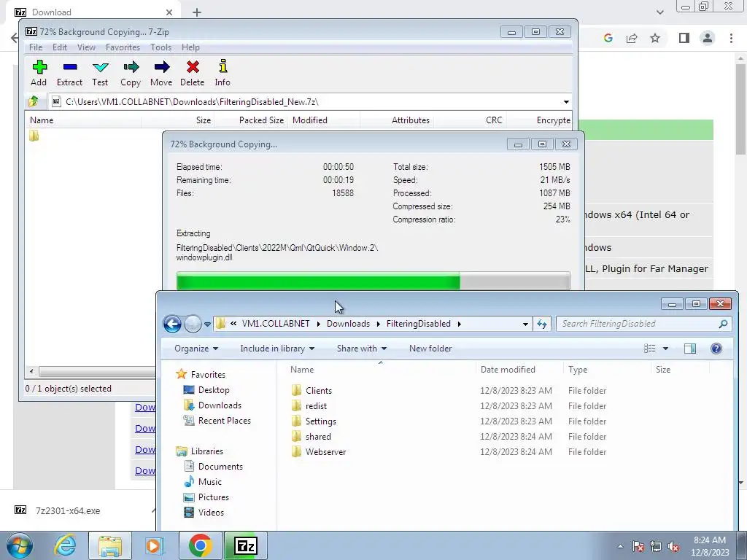Click the Info icon in 7-Zip toolbar
The width and height of the screenshot is (747, 560).
tap(222, 66)
